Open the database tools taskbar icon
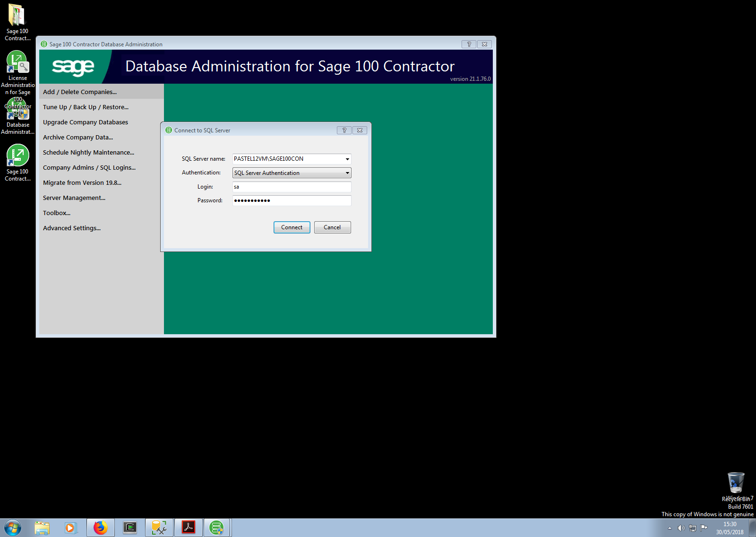756x537 pixels. [159, 528]
